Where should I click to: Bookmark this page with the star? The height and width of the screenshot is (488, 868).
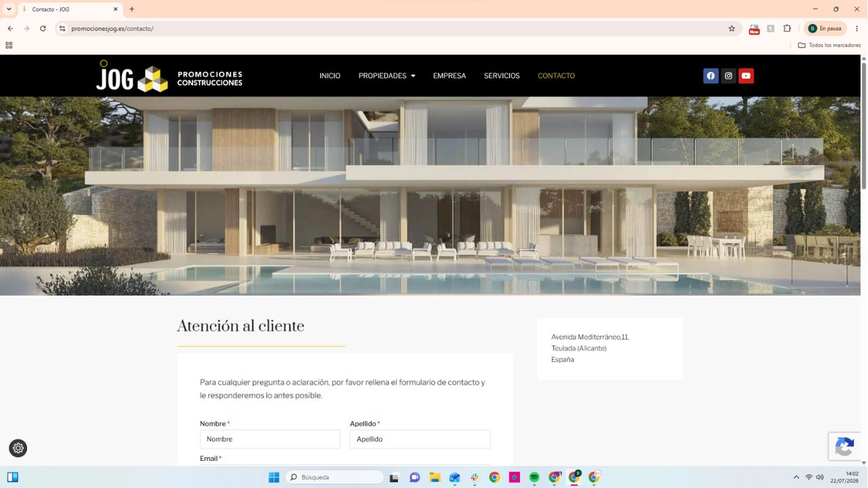pos(732,28)
